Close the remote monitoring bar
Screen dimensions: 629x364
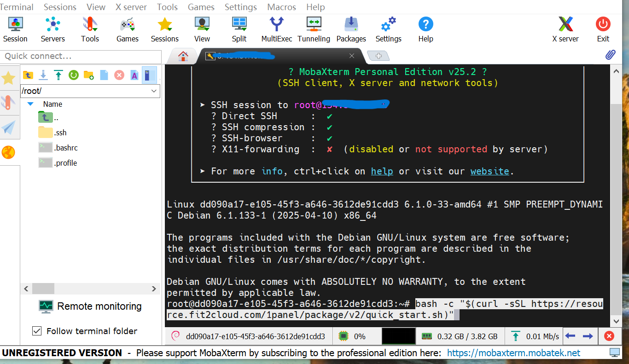(609, 336)
